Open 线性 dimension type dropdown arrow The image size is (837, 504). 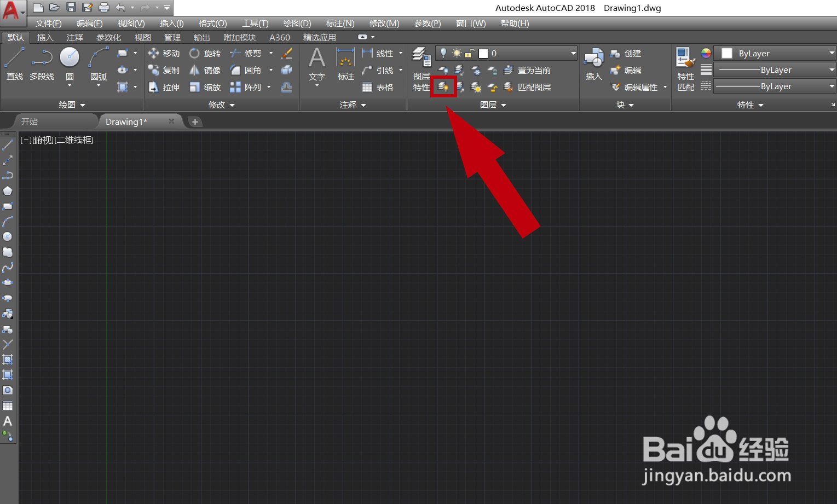pyautogui.click(x=401, y=53)
